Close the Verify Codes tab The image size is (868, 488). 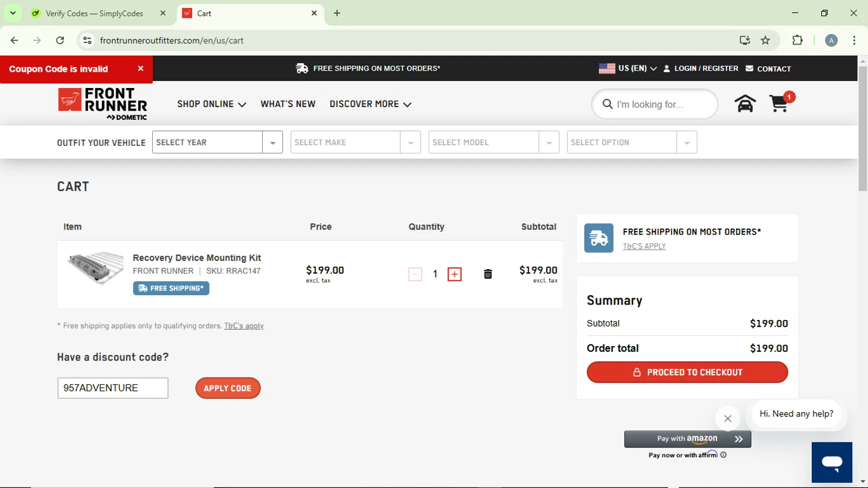pos(163,13)
